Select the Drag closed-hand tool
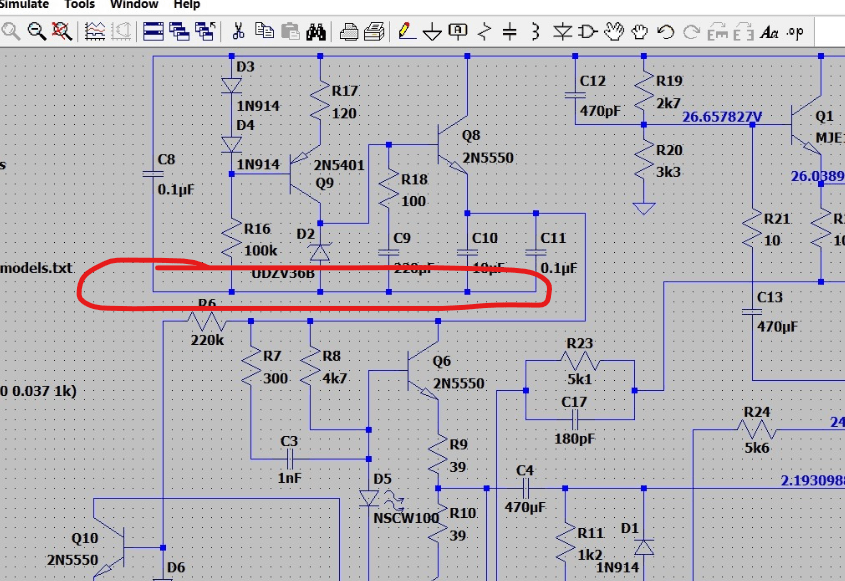845x581 pixels. click(639, 32)
